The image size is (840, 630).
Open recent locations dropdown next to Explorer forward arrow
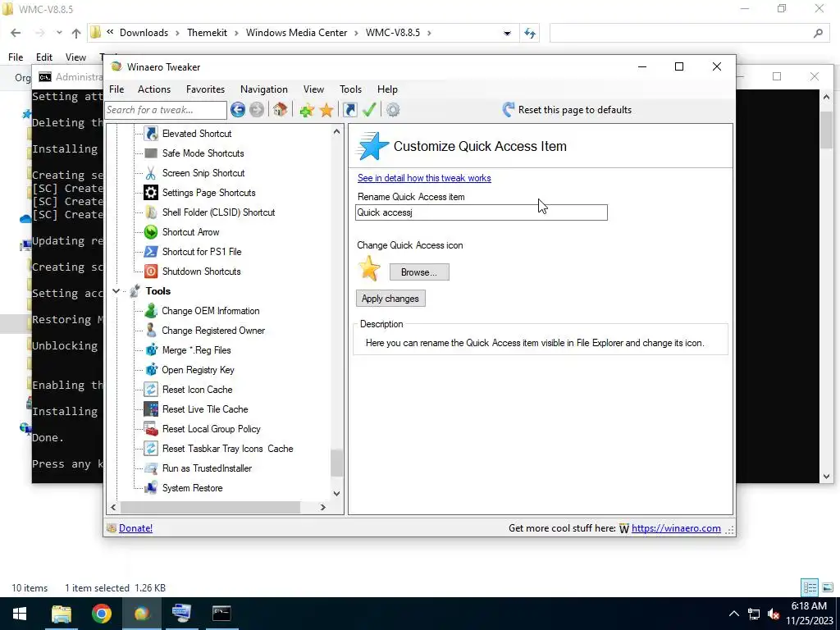point(59,33)
